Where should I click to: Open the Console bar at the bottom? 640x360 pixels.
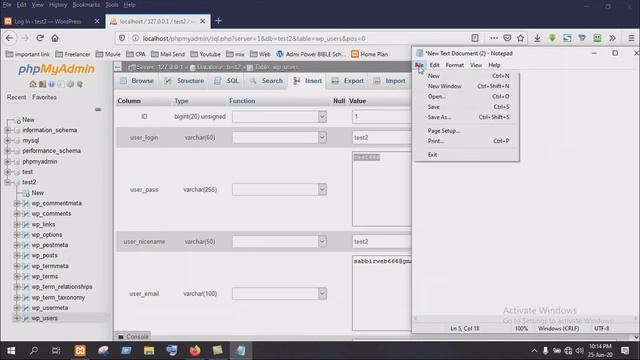pos(133,336)
